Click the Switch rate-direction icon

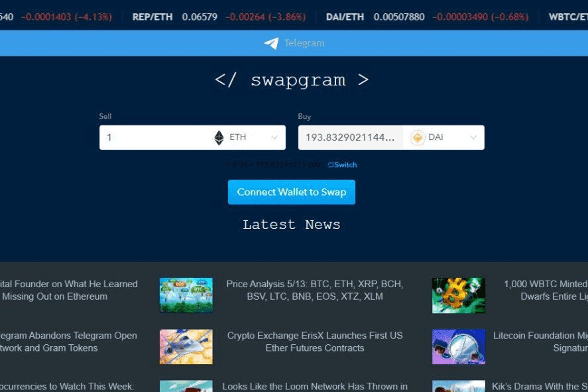[331, 164]
